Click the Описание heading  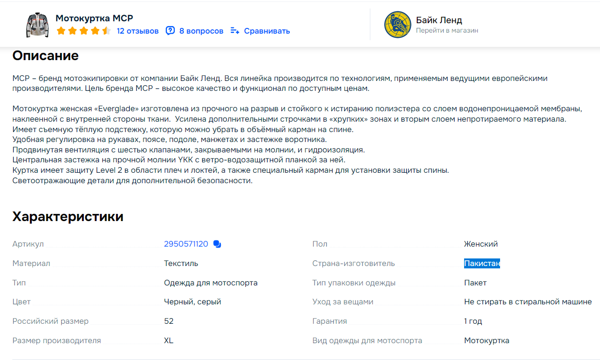coord(45,56)
